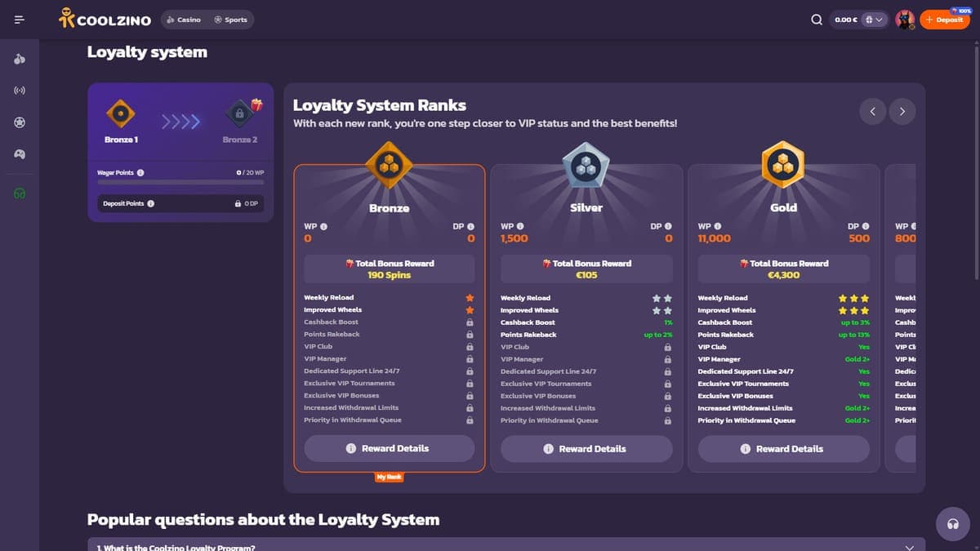
Task: Click Bronze Cashback Boost lock icon
Action: coord(470,322)
